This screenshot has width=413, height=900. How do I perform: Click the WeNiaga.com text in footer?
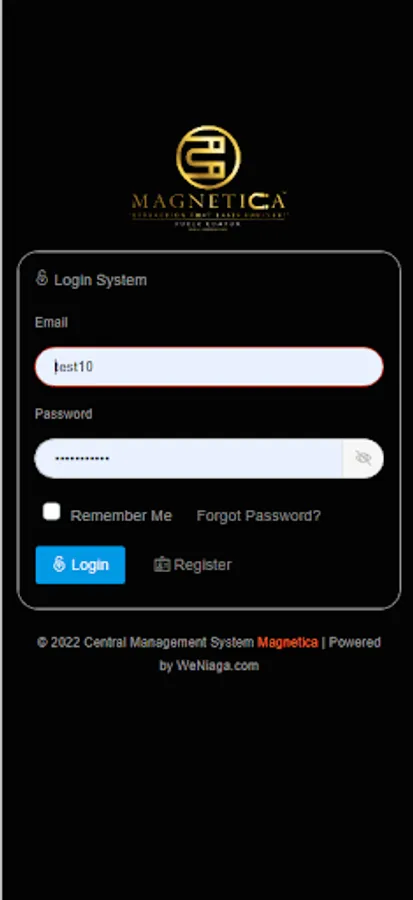click(217, 666)
